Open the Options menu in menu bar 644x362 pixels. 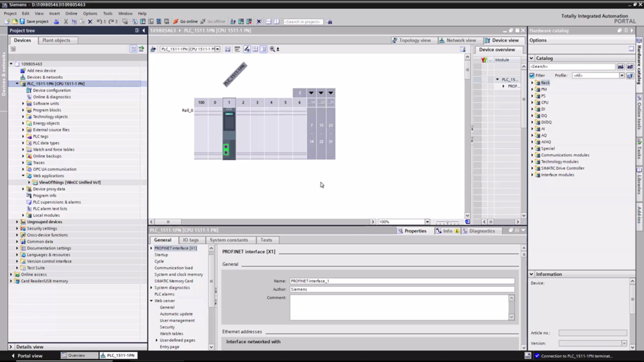(x=90, y=14)
